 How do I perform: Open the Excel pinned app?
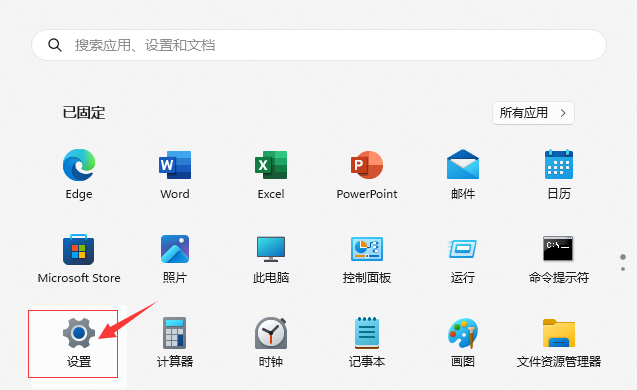pos(271,175)
